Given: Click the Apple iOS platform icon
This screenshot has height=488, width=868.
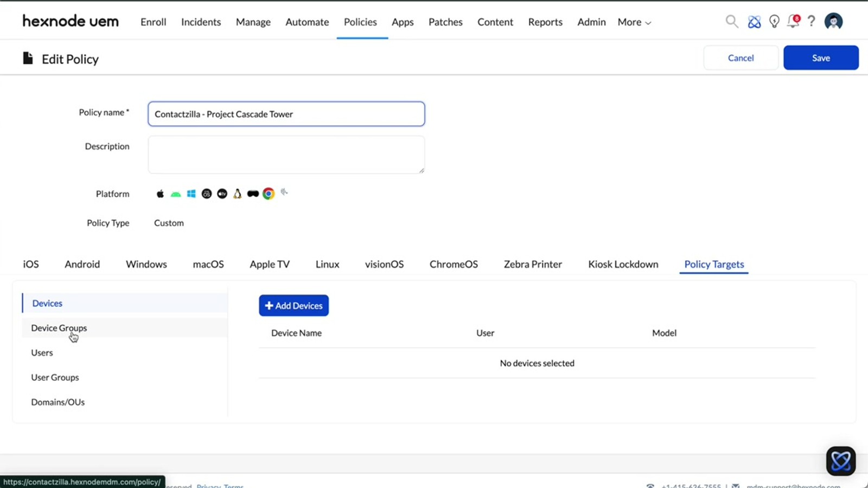Looking at the screenshot, I should click(x=160, y=194).
